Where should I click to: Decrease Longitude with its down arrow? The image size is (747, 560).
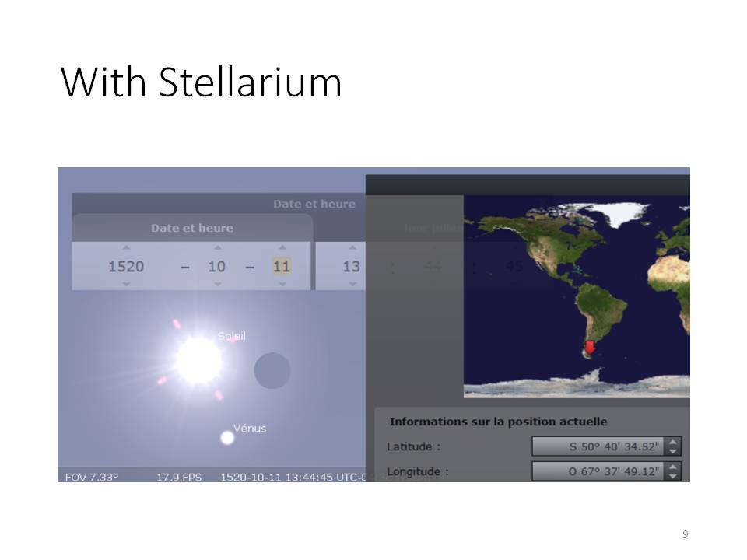[672, 476]
